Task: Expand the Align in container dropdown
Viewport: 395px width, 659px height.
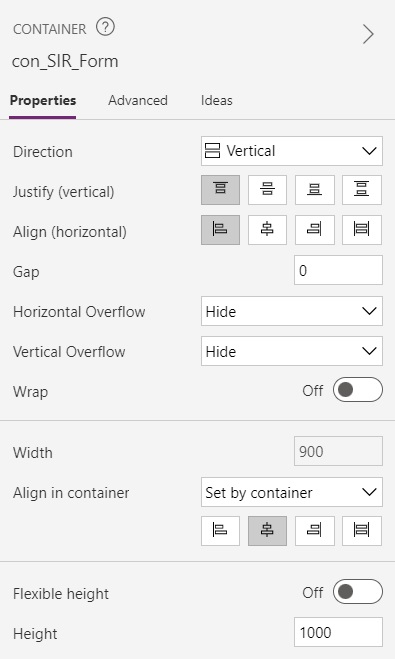Action: [x=292, y=492]
